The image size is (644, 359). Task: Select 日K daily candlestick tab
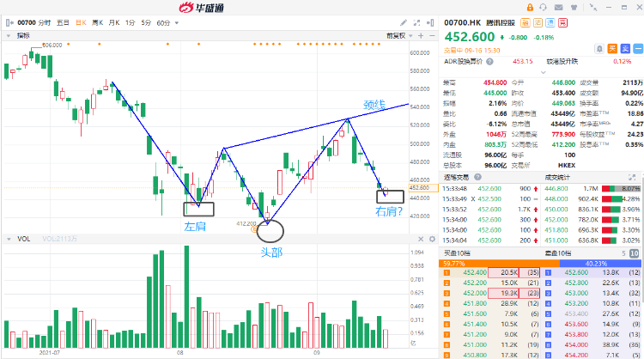pos(81,23)
